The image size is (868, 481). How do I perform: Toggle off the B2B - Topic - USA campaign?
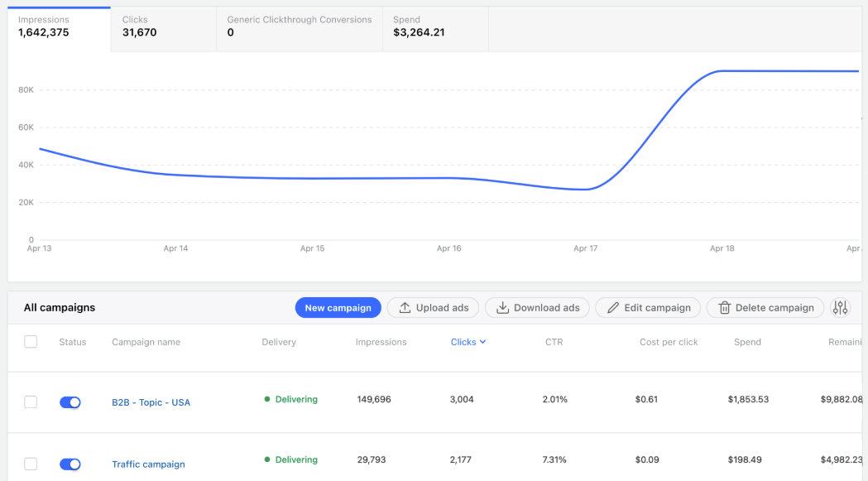70,402
